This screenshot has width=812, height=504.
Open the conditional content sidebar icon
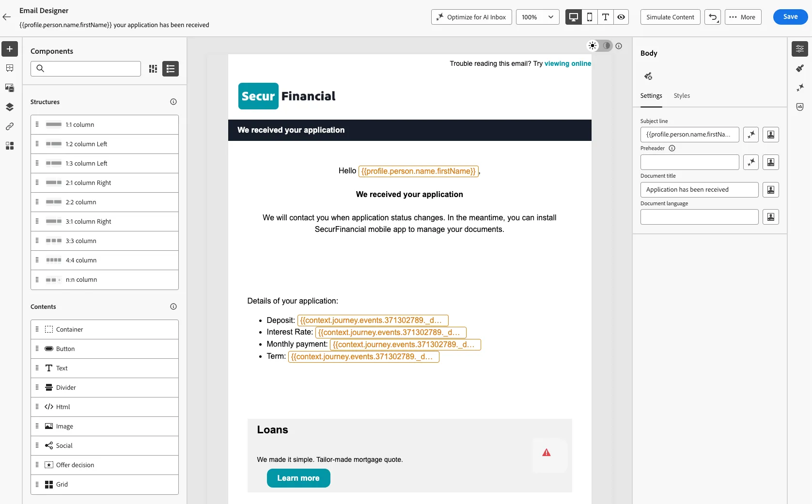(x=10, y=146)
